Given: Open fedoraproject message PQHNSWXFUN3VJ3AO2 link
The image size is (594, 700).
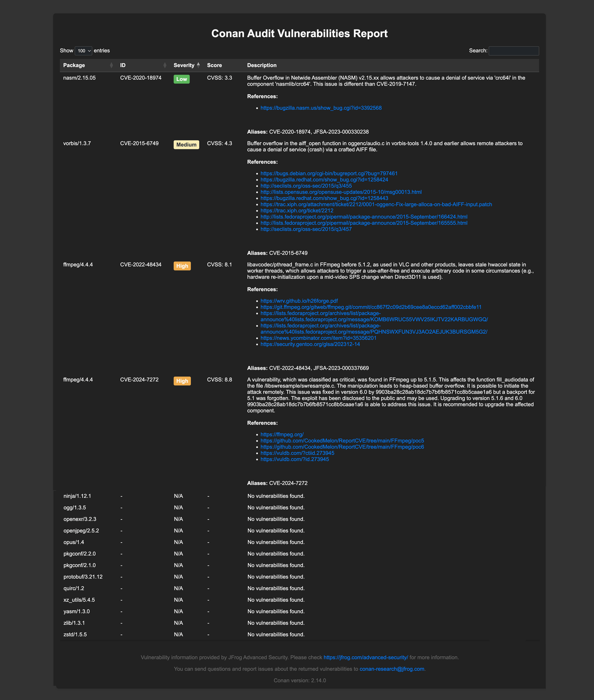Looking at the screenshot, I should click(374, 329).
